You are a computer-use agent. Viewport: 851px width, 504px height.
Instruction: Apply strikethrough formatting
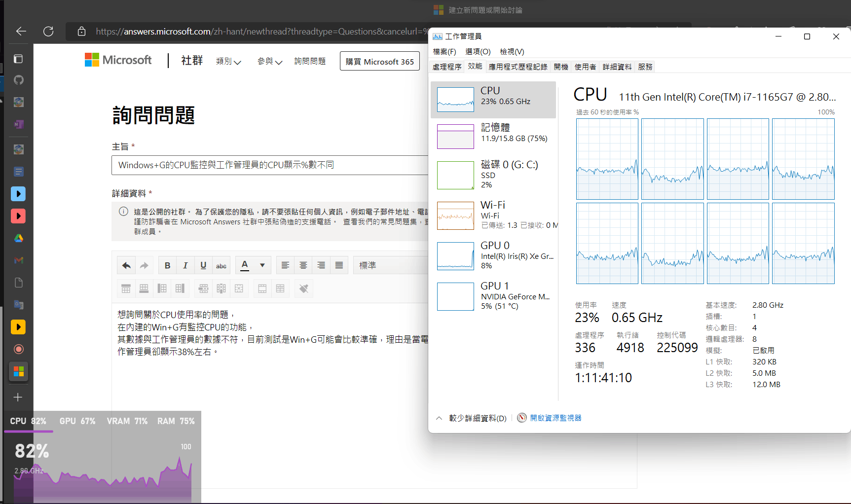221,265
